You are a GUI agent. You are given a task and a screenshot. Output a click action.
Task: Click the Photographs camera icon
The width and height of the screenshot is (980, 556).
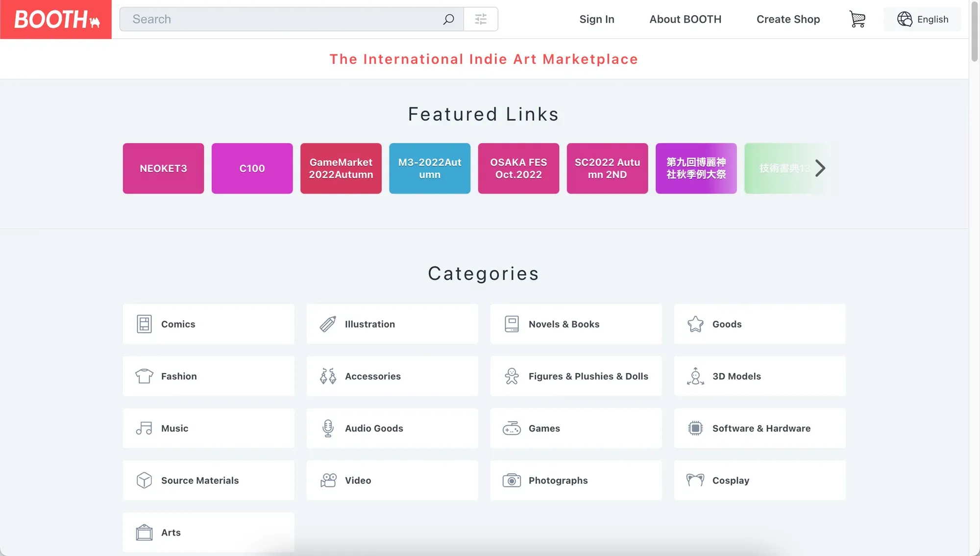[x=512, y=480]
